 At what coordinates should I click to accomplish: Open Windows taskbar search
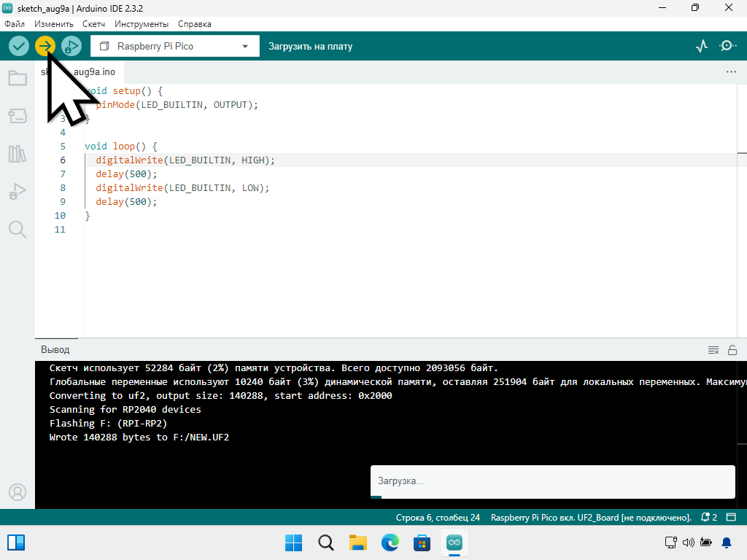click(326, 542)
